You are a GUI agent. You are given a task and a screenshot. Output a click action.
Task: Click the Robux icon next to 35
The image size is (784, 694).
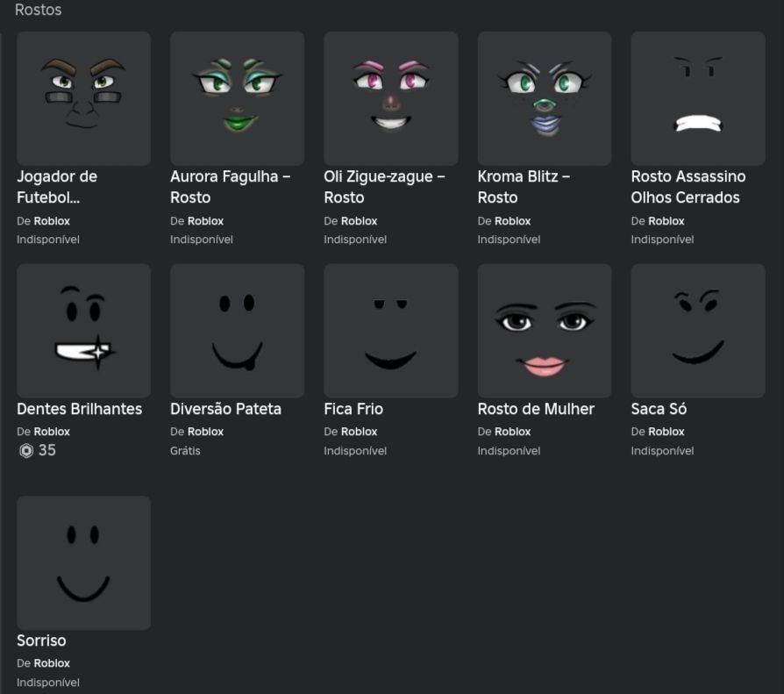(x=26, y=451)
